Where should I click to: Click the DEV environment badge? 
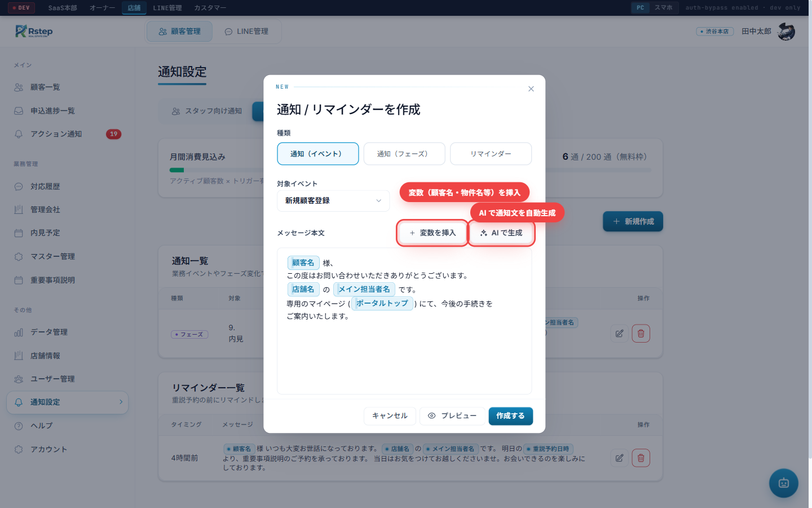tap(21, 8)
